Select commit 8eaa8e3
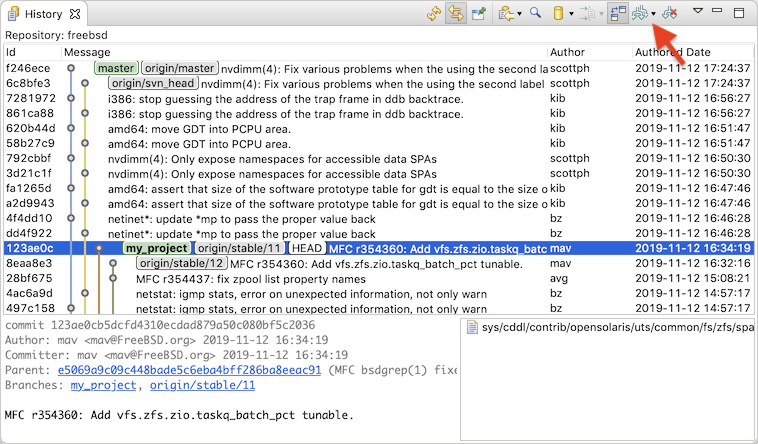 pos(378,263)
